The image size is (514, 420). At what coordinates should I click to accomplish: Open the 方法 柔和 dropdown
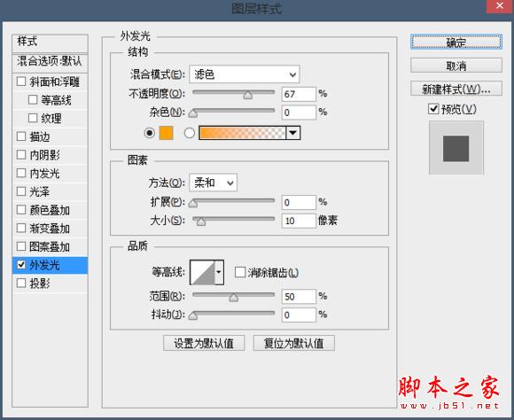[213, 183]
